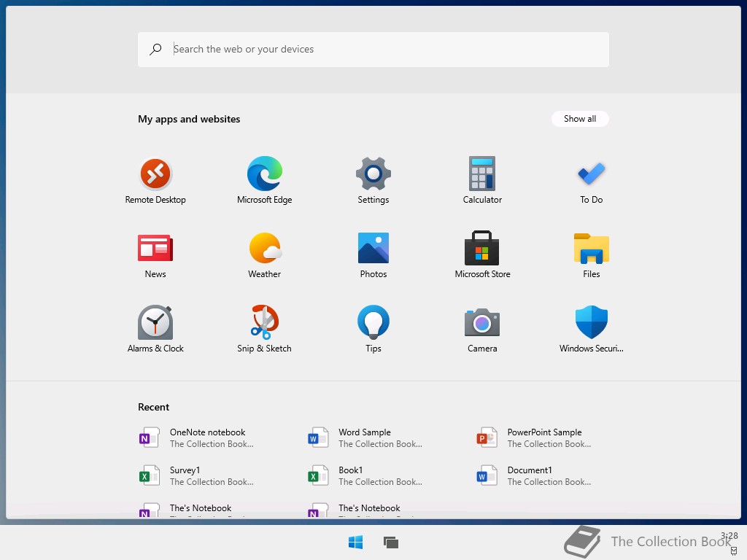Open recent Word Sample document
The width and height of the screenshot is (747, 560).
pyautogui.click(x=365, y=437)
